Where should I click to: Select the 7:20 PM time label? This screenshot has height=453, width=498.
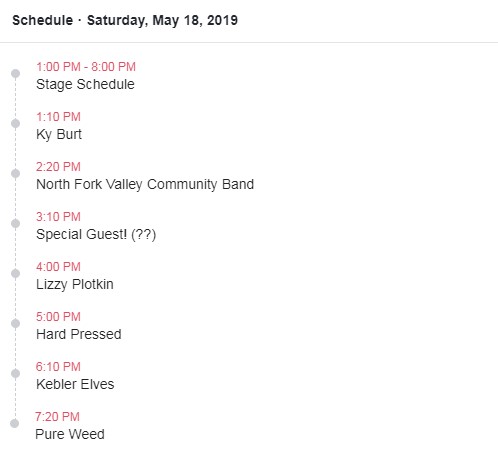(x=57, y=417)
